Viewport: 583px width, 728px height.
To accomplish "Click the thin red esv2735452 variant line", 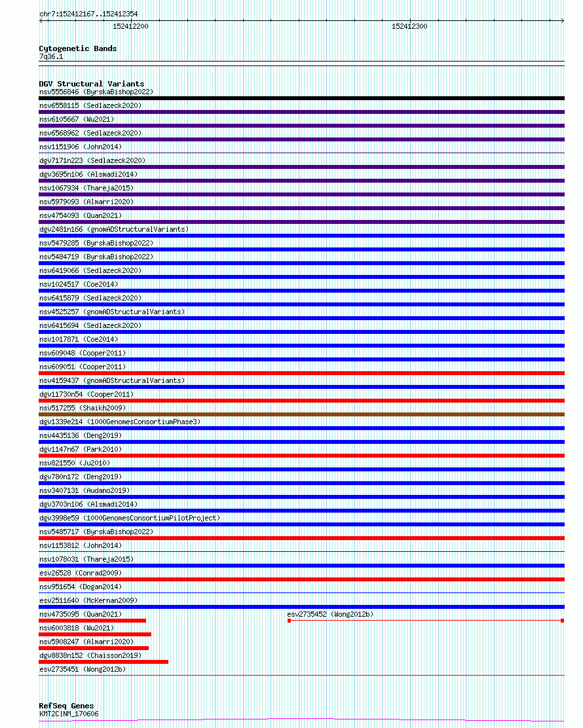I will [426, 621].
